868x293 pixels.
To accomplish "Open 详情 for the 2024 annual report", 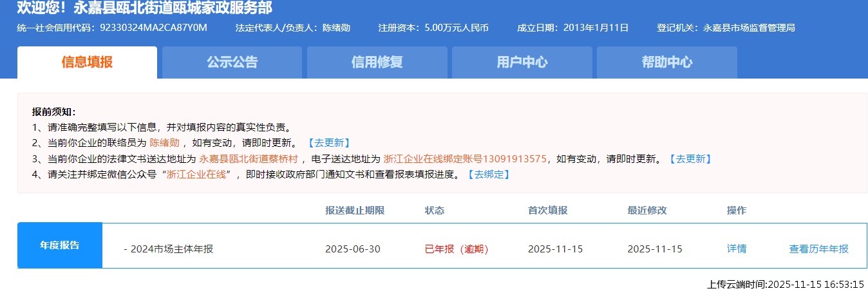I will [x=737, y=249].
